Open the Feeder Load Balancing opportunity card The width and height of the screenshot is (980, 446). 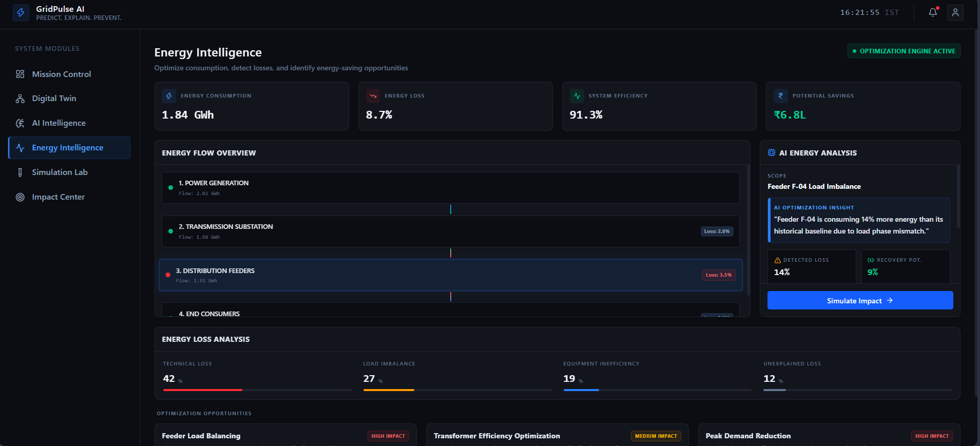coord(285,435)
